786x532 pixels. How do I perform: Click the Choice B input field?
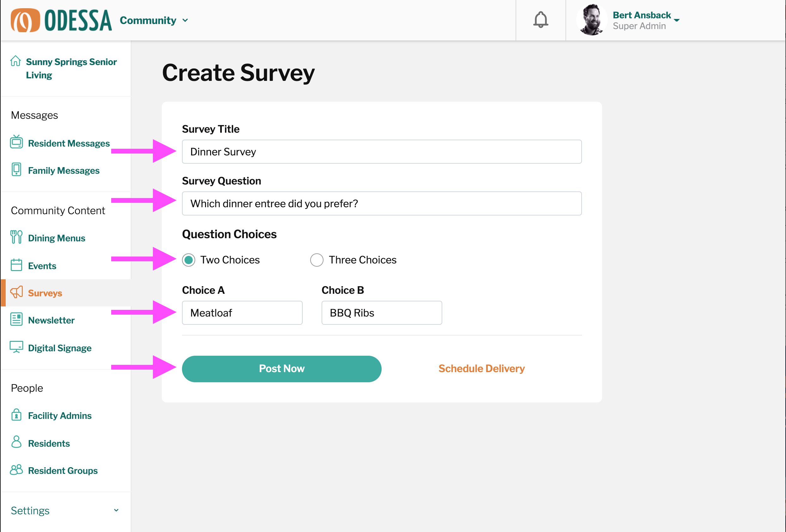pyautogui.click(x=382, y=313)
